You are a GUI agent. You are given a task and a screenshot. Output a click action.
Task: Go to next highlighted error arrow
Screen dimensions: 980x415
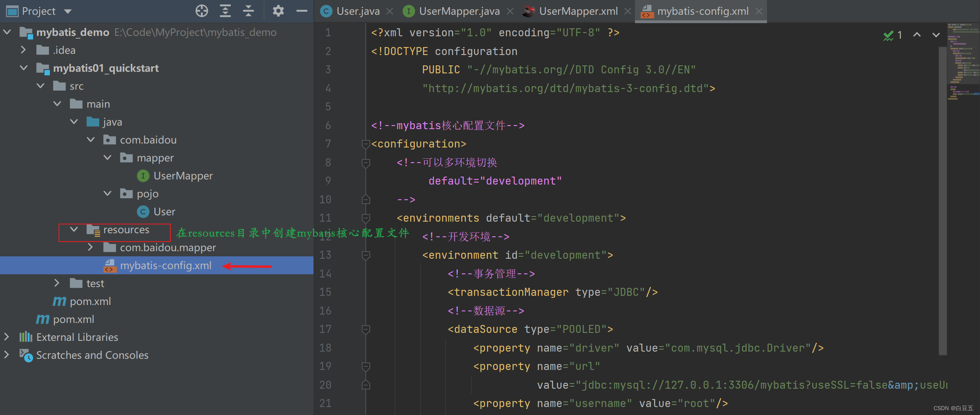coord(936,35)
